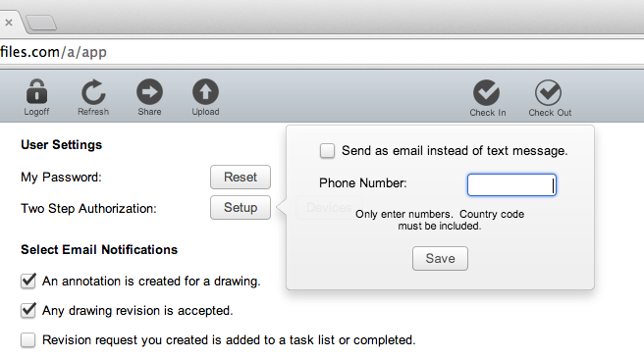This screenshot has width=644, height=359.
Task: Close the browser tab with X
Action: click(x=9, y=23)
